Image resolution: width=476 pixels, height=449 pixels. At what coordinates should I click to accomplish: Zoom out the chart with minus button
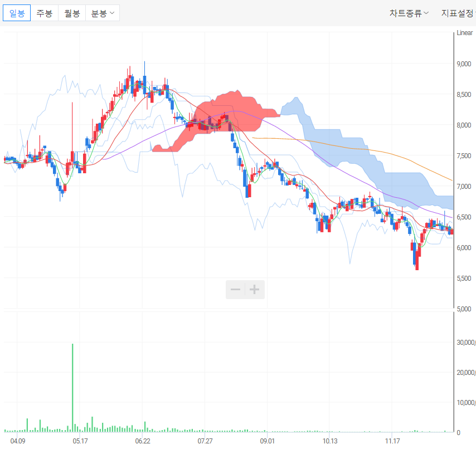[236, 290]
